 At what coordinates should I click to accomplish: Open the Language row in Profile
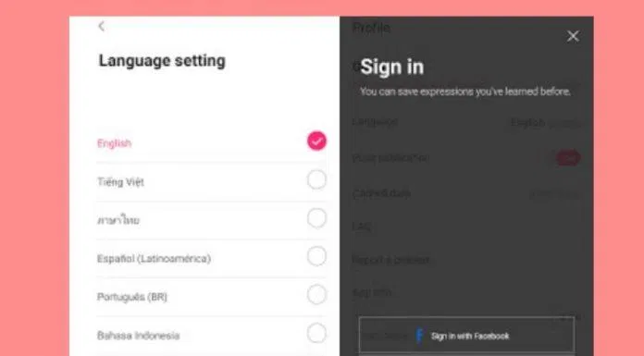(x=466, y=122)
